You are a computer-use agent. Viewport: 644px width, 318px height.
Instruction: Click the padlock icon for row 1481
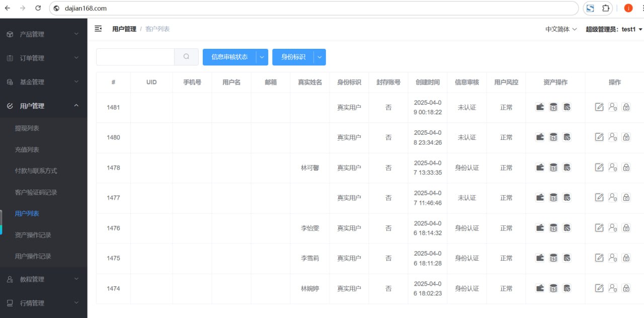click(x=626, y=107)
